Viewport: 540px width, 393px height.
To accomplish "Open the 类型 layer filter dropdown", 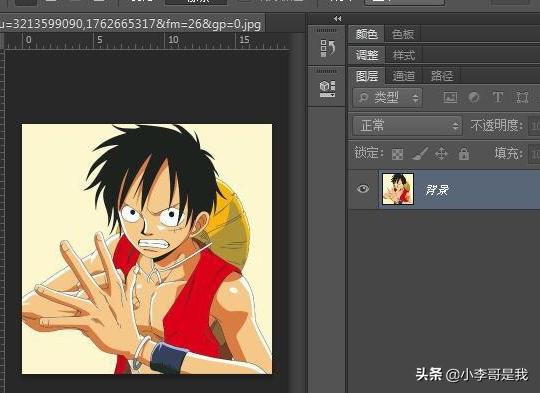I will (387, 98).
